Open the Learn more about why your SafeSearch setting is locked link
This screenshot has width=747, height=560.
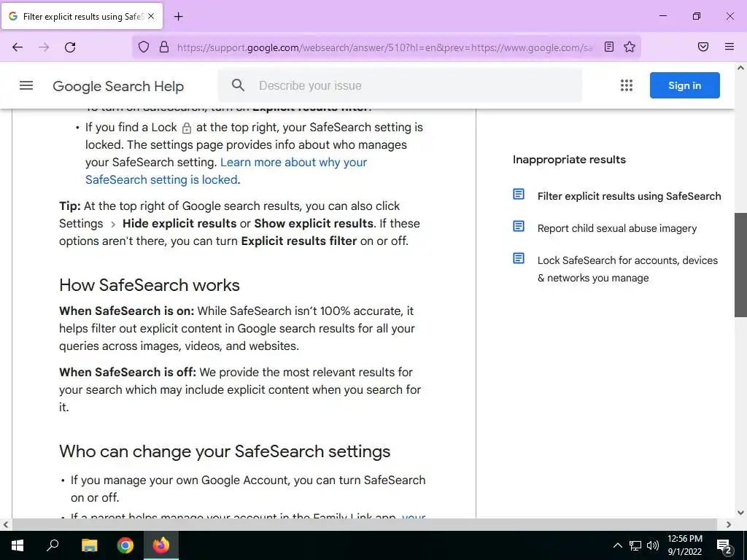pos(226,171)
